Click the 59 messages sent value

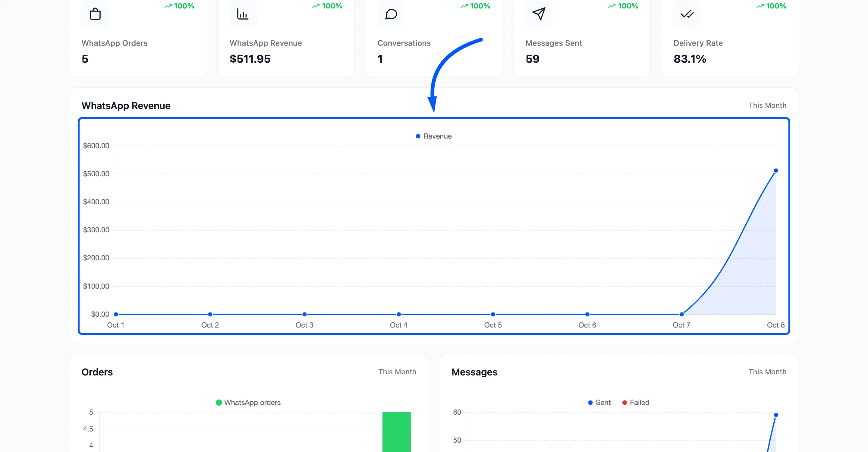(x=532, y=59)
